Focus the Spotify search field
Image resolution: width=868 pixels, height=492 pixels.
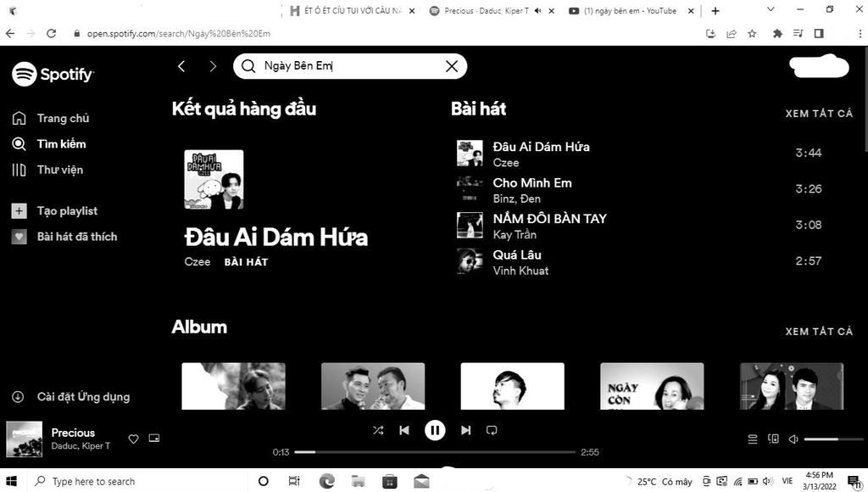pos(350,66)
